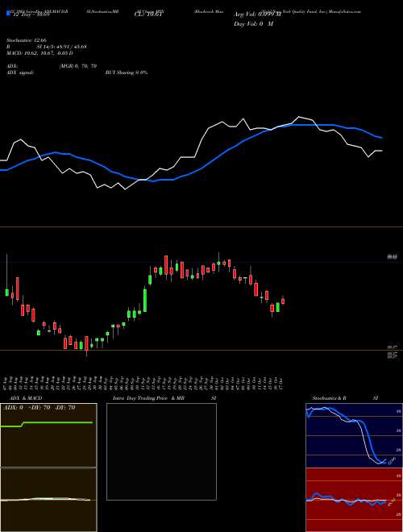This screenshot has width=403, height=532.
Task: Click the tall green candlestick during the rally
Action: (145, 300)
